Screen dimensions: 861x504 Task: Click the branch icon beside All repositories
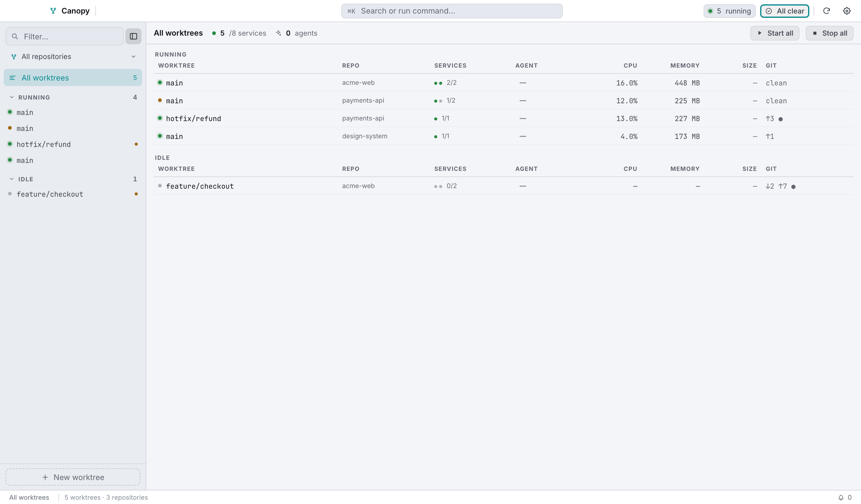14,57
